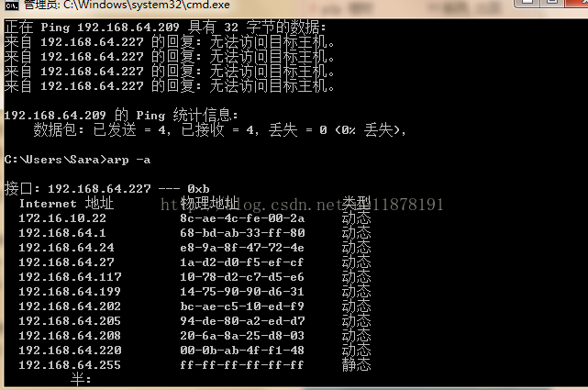
Task: Click MAC address e8-9a-8f-47-72-4e
Action: (x=242, y=247)
